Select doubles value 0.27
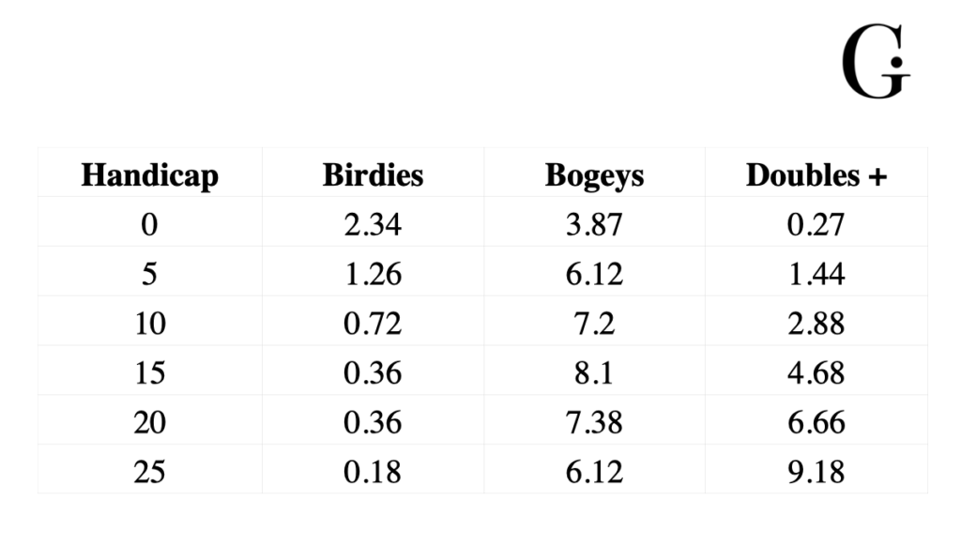Image resolution: width=961 pixels, height=560 pixels. click(816, 225)
